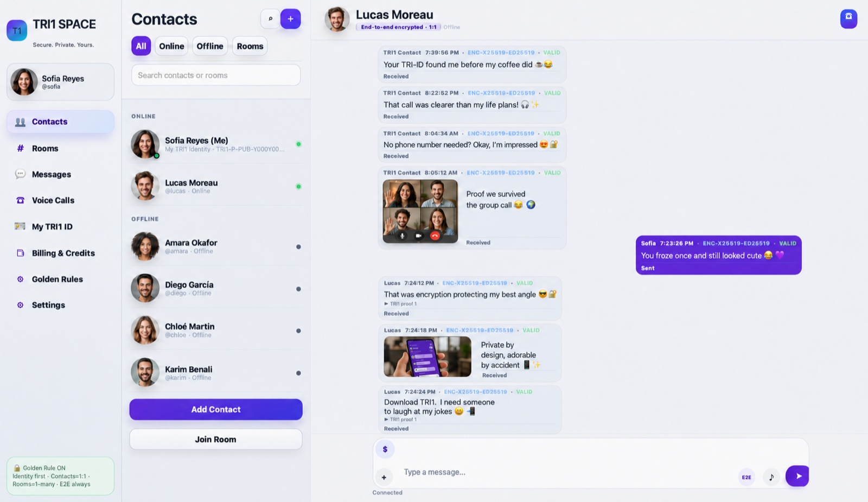Click the 'No phone number needed?' message
Viewport: 868px width, 502px height.
(x=472, y=144)
